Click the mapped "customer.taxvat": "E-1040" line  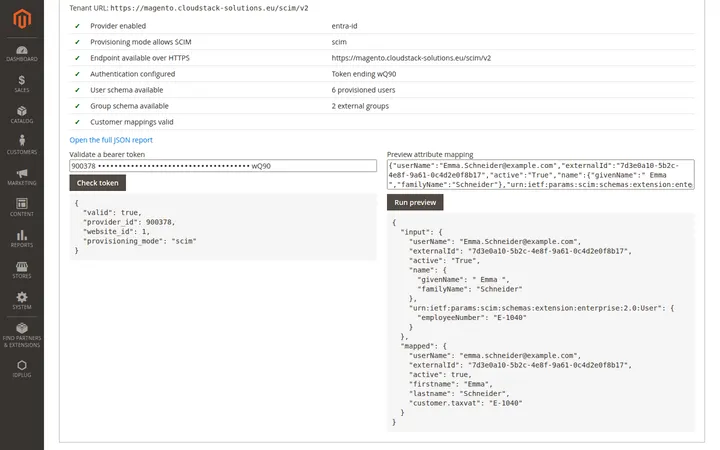(466, 403)
